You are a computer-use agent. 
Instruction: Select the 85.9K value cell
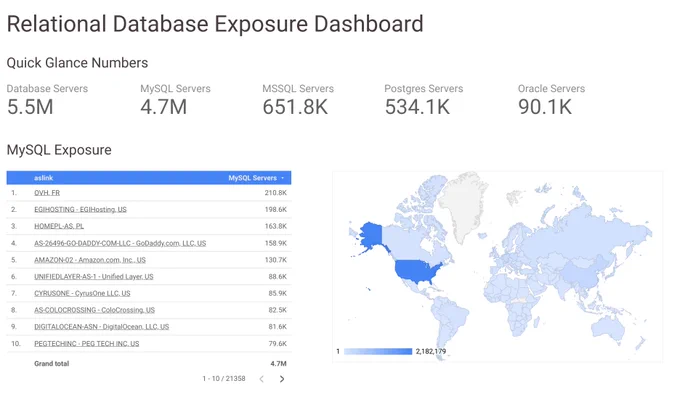(x=278, y=293)
